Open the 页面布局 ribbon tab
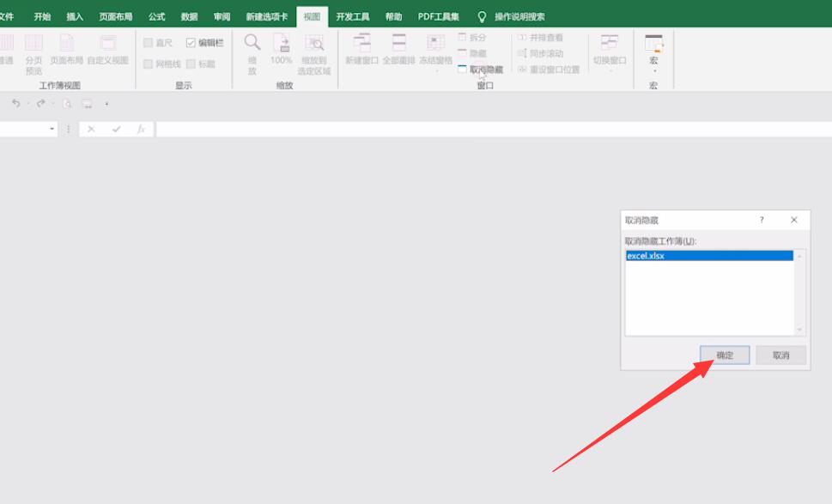This screenshot has width=832, height=504. click(116, 17)
